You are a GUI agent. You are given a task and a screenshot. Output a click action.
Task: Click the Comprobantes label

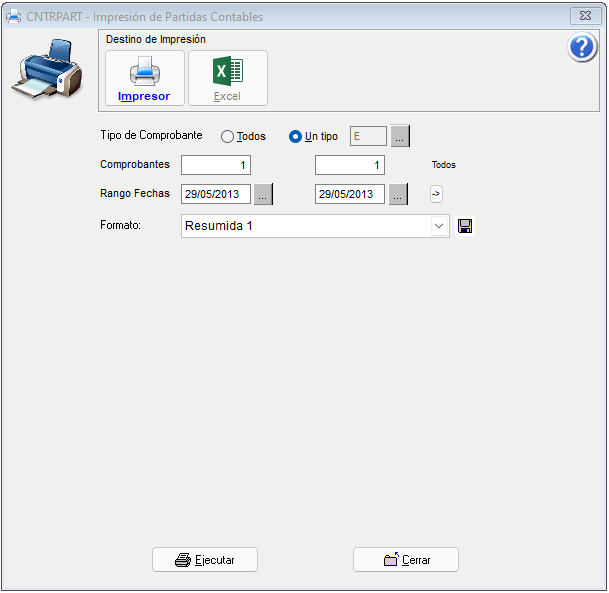(x=135, y=165)
